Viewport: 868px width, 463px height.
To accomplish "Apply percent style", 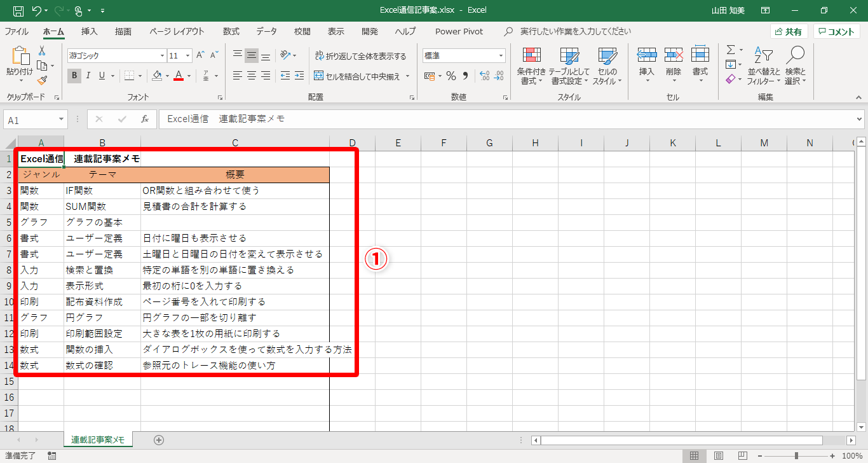I will coord(451,76).
